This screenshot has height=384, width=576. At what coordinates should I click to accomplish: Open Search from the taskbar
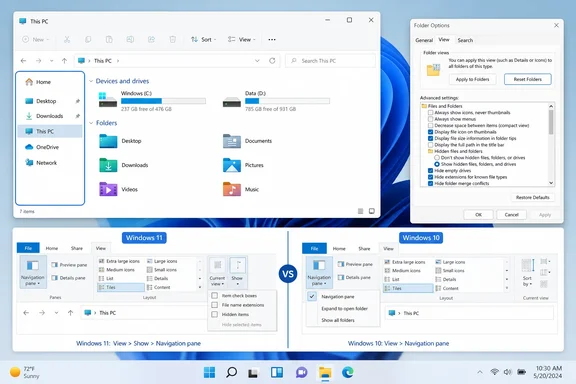tap(231, 372)
